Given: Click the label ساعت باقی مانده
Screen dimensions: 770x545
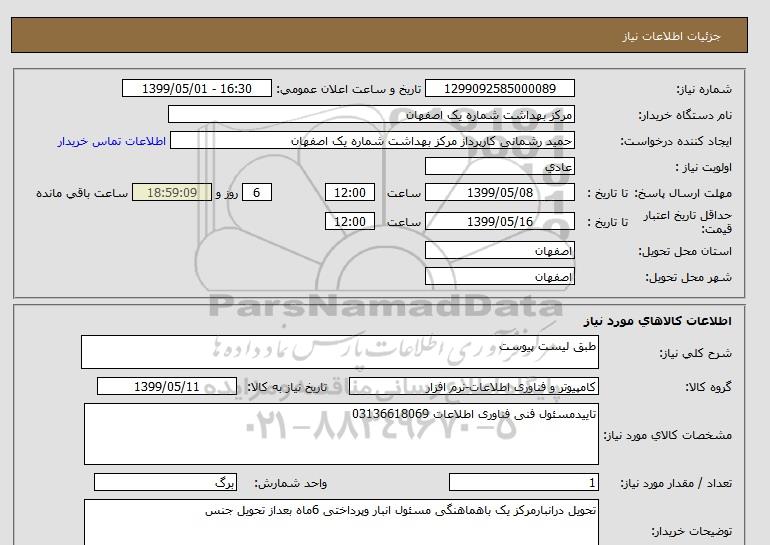Looking at the screenshot, I should pos(82,193).
